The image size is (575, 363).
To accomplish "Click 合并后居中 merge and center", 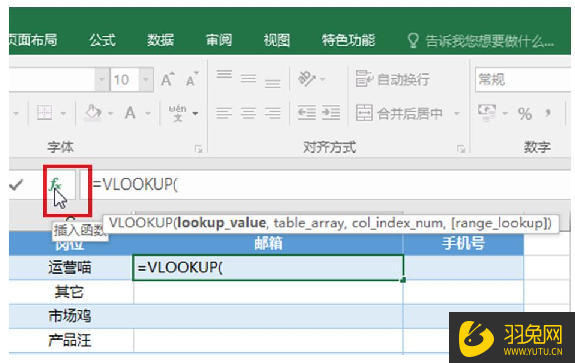I will click(x=399, y=113).
